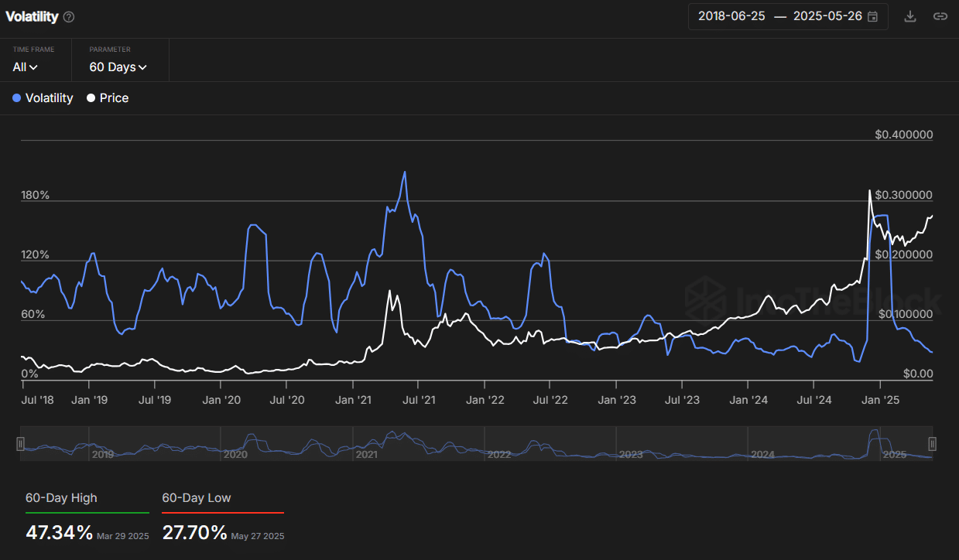
Task: Open the date range picker field
Action: (x=788, y=16)
